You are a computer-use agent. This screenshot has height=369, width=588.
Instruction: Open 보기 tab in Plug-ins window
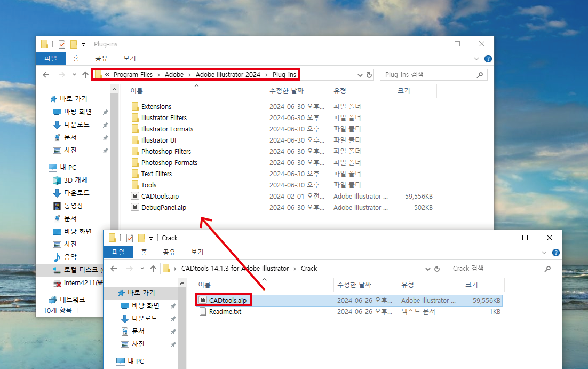point(129,59)
